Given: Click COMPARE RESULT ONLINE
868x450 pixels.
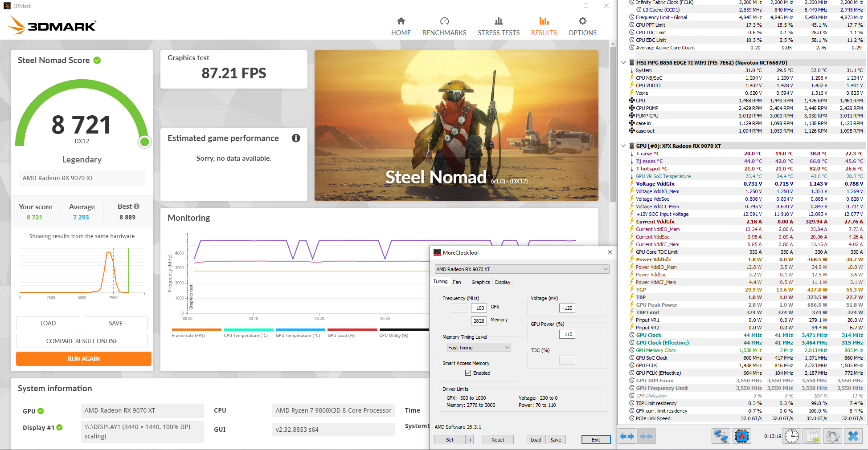Looking at the screenshot, I should click(x=82, y=341).
